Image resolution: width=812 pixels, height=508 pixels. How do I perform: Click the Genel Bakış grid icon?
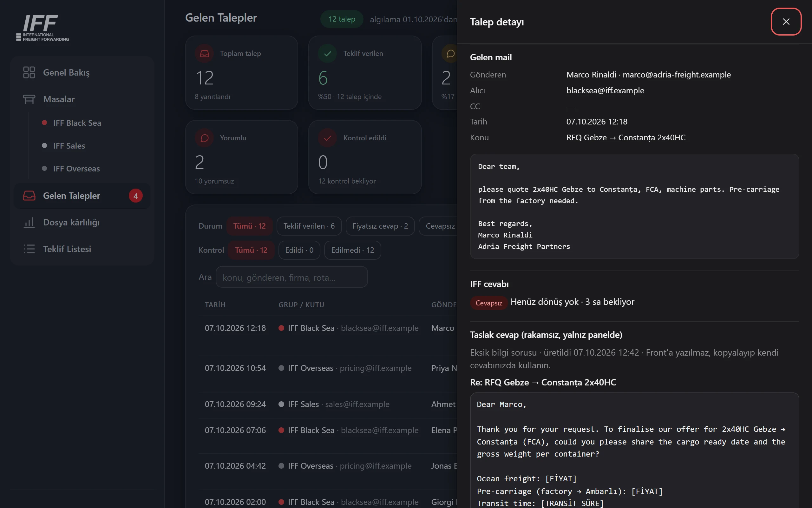(x=29, y=72)
